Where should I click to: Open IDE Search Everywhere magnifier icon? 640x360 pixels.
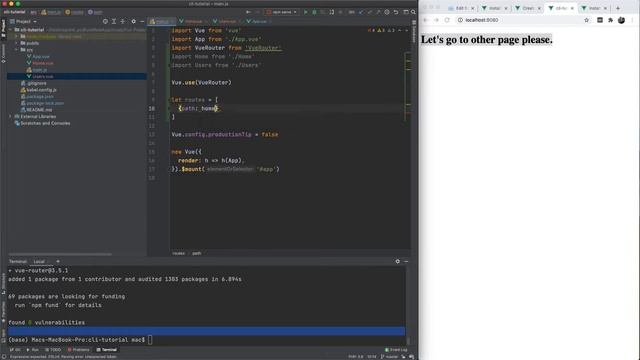point(413,12)
